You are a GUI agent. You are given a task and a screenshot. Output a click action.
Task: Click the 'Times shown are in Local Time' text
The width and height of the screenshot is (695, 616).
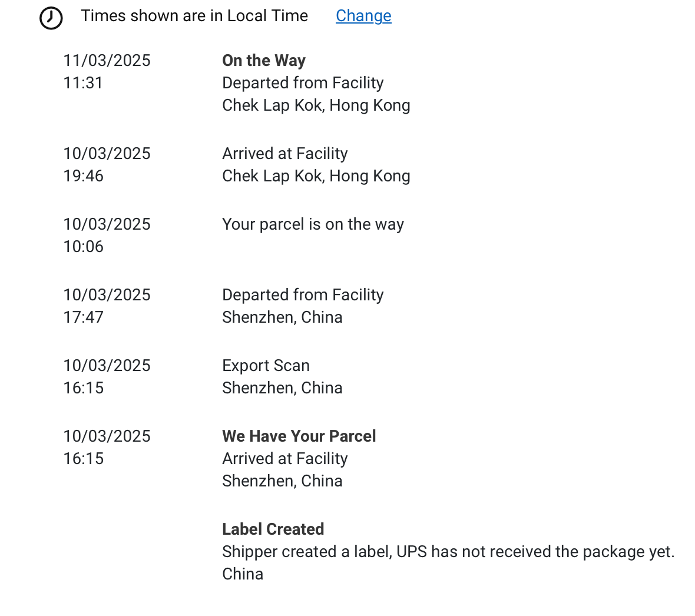coord(194,16)
